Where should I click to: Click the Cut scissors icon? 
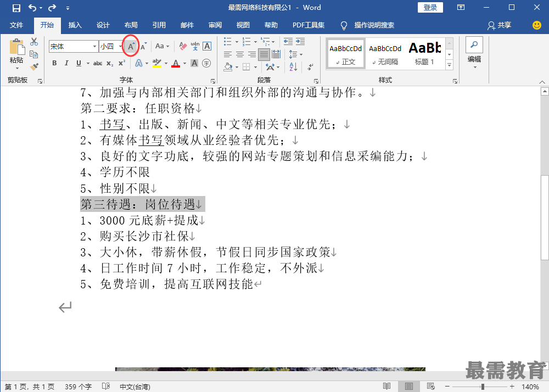[x=34, y=42]
